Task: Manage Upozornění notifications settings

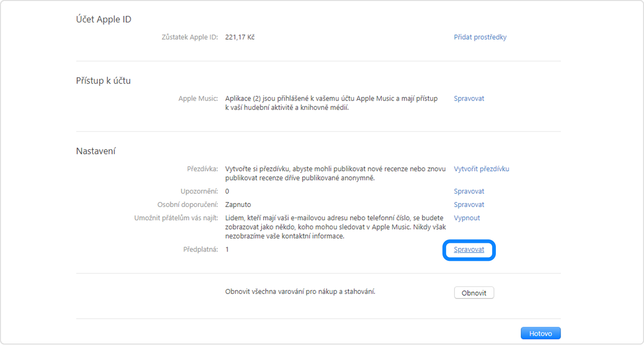Action: [x=469, y=191]
